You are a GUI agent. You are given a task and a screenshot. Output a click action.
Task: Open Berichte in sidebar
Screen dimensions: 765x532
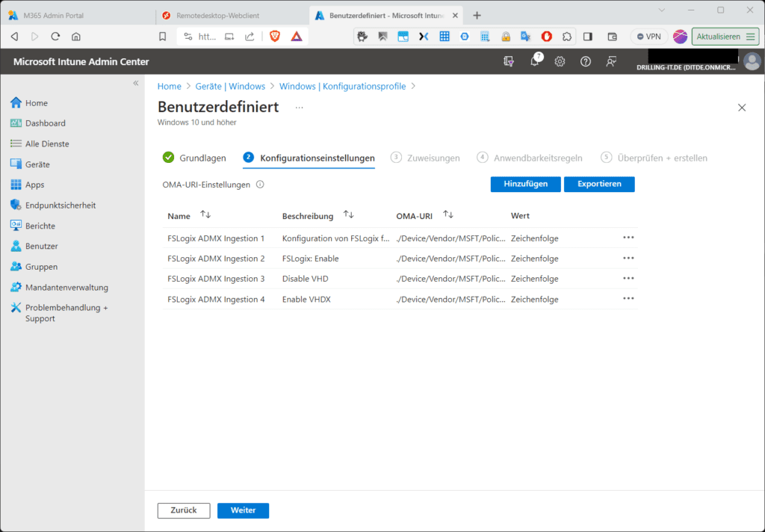33,226
